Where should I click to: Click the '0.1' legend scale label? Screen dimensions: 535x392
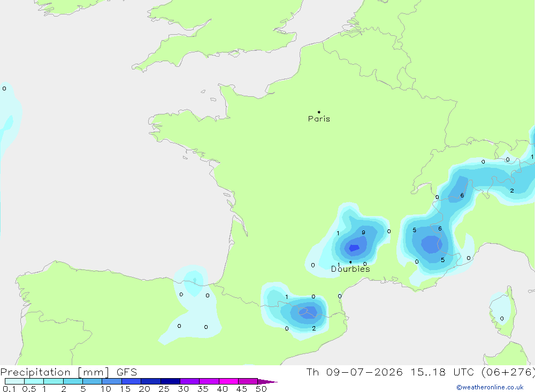pos(9,389)
